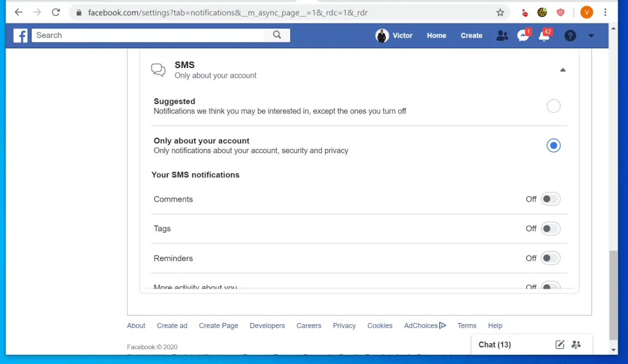Open Messenger from the top navigation

tap(523, 36)
